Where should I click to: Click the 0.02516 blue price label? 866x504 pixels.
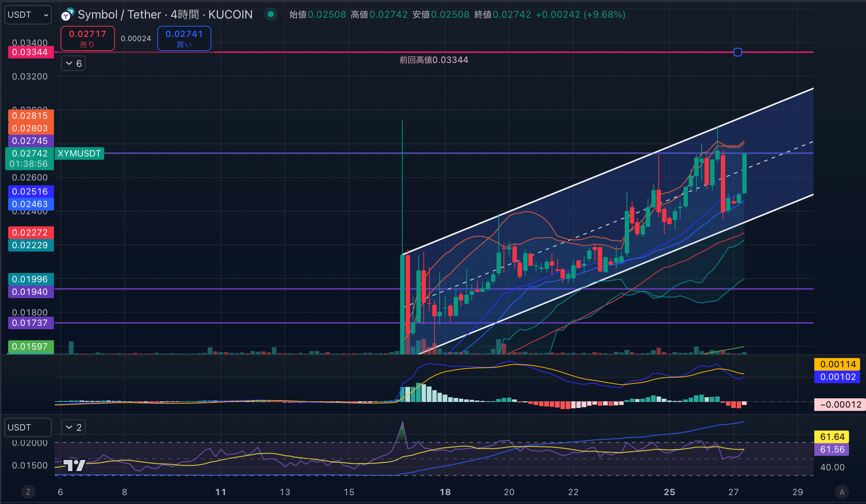[30, 191]
